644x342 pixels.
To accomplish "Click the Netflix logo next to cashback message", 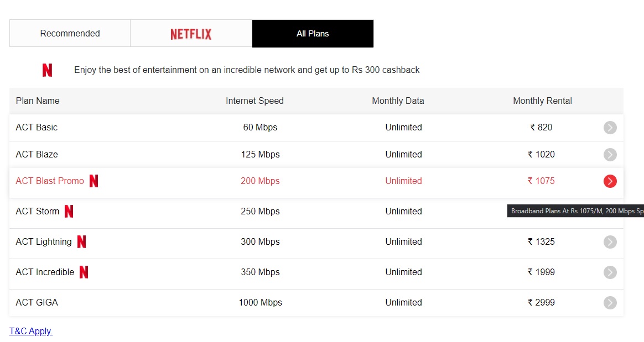I will (48, 70).
